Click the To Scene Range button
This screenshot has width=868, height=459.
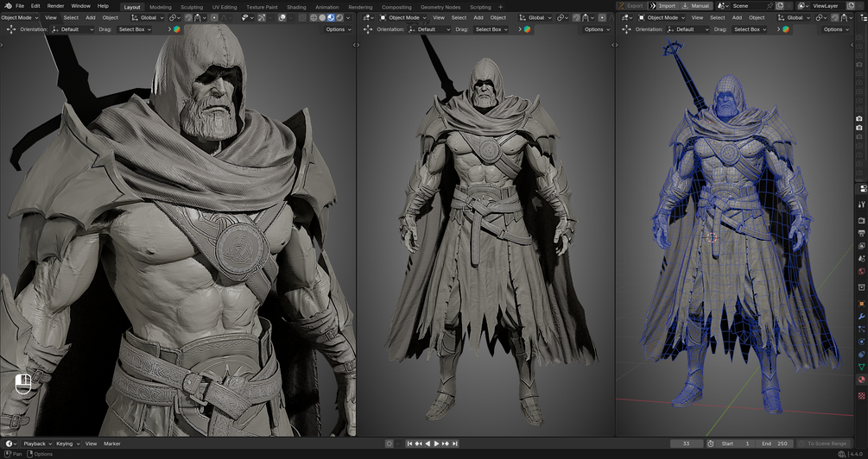point(822,443)
